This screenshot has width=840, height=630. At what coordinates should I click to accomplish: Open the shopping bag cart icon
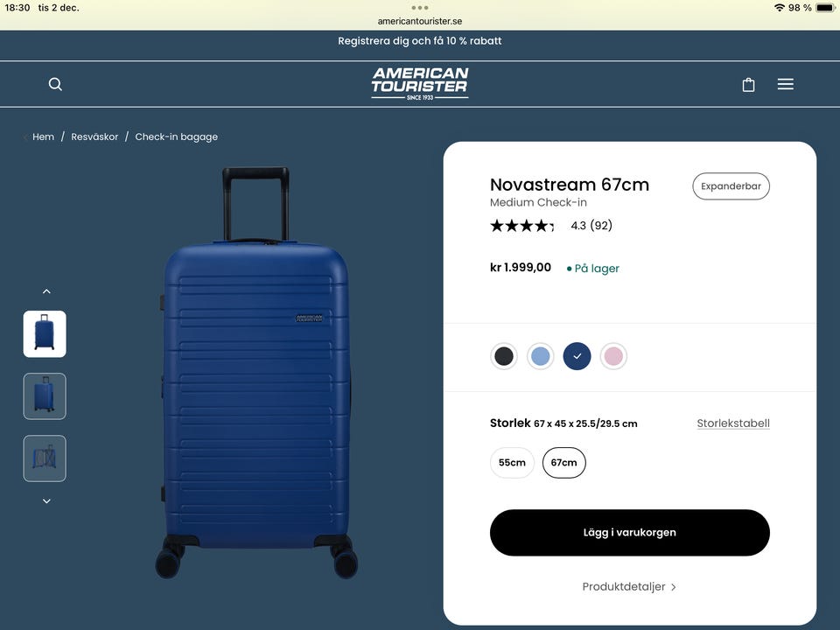click(748, 84)
